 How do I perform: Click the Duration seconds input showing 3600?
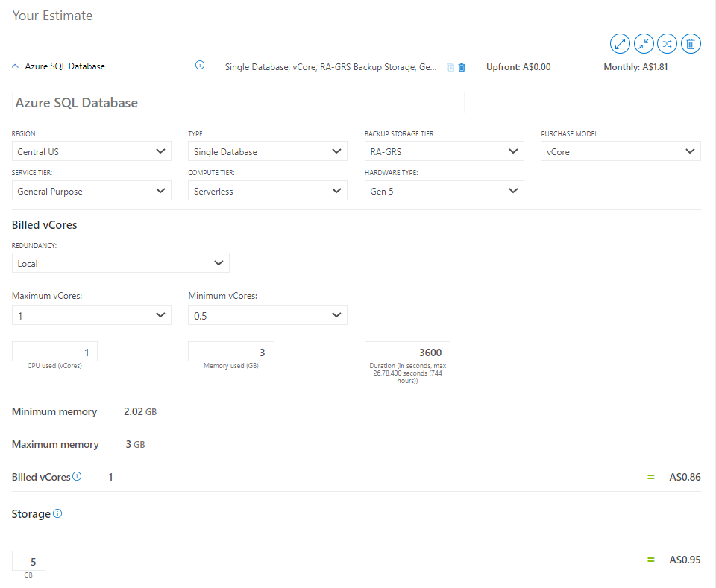click(x=407, y=352)
